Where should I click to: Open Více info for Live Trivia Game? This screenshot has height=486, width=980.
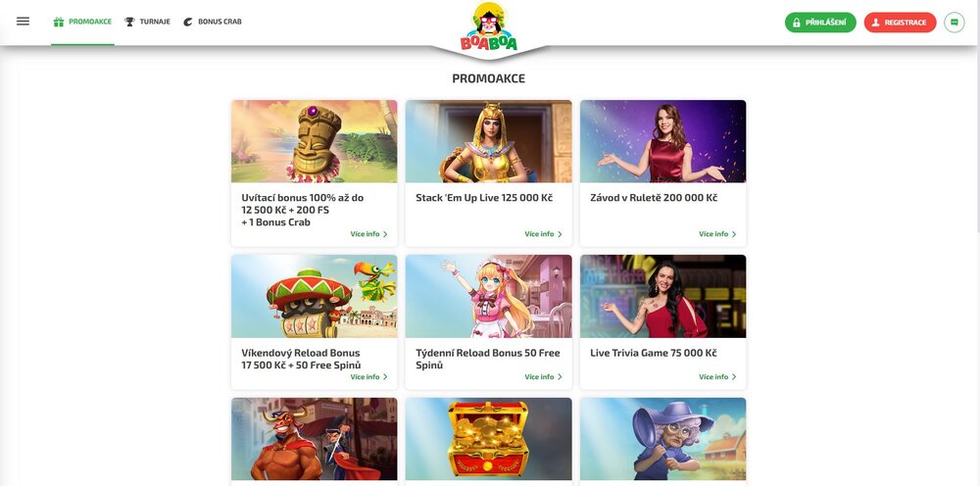pyautogui.click(x=717, y=377)
